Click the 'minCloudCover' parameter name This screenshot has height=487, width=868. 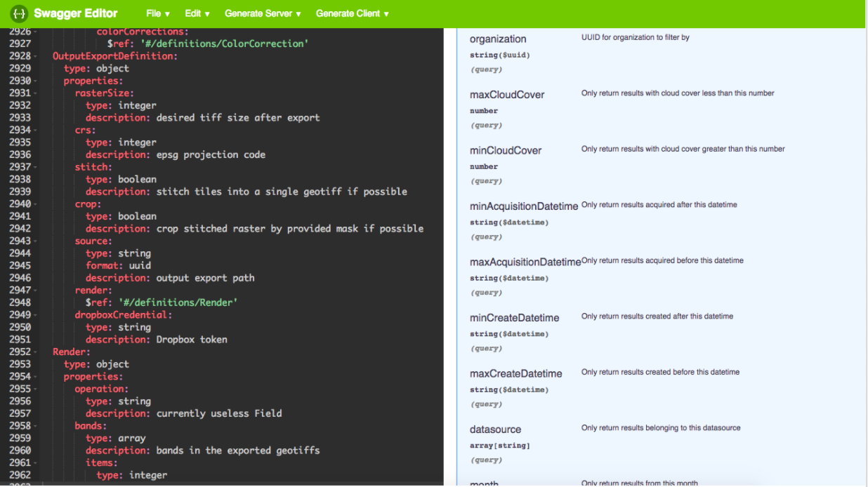click(x=506, y=151)
